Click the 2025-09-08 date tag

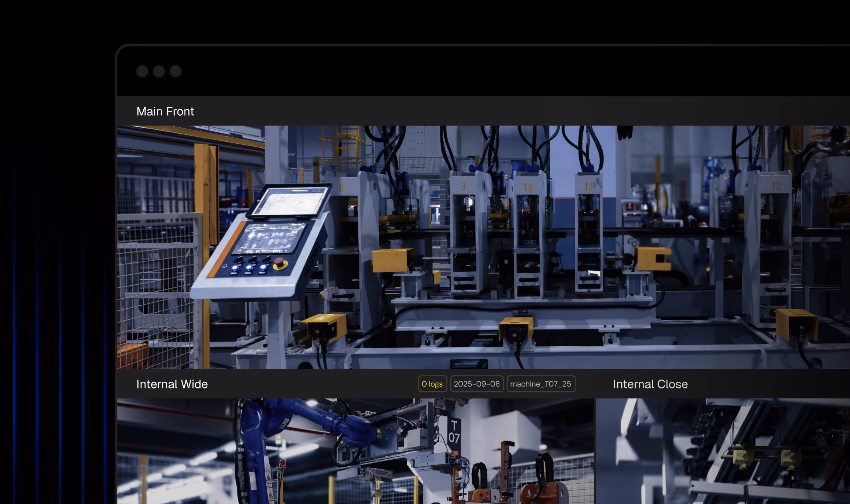477,384
